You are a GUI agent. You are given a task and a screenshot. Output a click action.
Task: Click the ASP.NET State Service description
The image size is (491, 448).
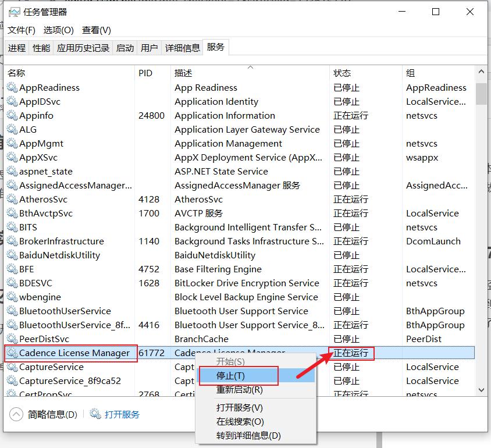click(222, 171)
